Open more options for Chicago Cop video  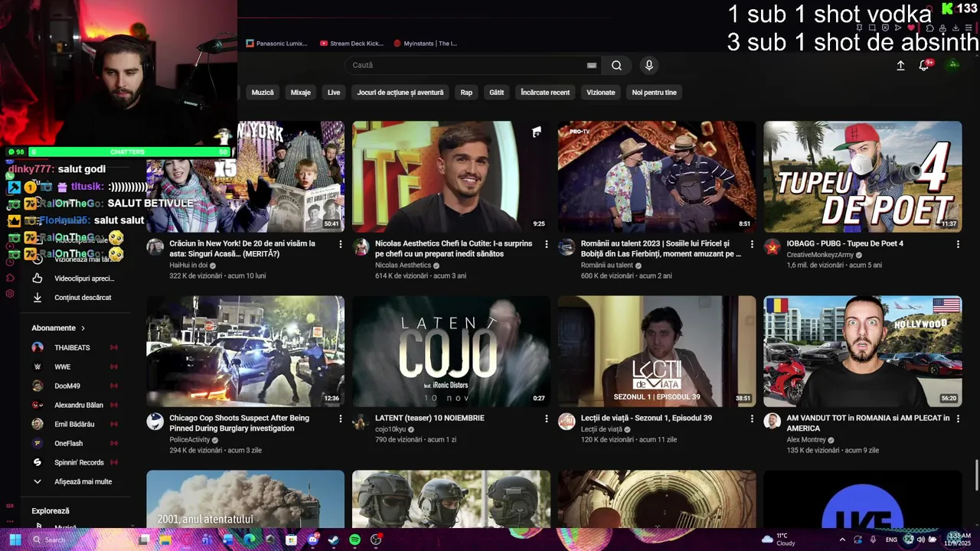[x=341, y=419]
